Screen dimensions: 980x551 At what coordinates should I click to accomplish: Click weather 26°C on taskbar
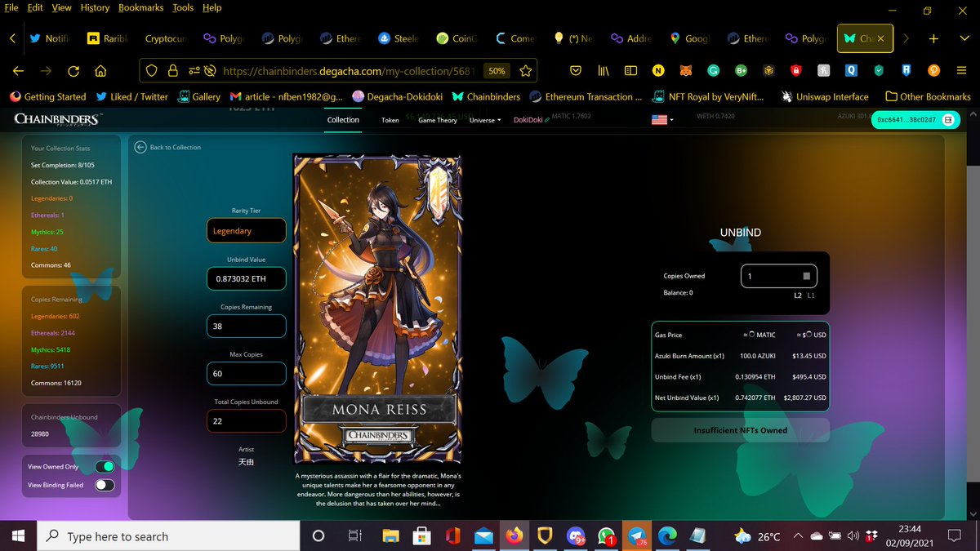tap(758, 536)
